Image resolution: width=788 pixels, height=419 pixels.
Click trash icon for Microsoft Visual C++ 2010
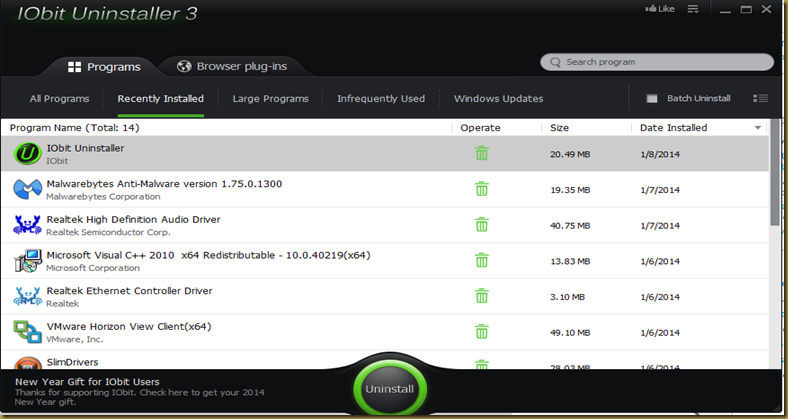[481, 260]
